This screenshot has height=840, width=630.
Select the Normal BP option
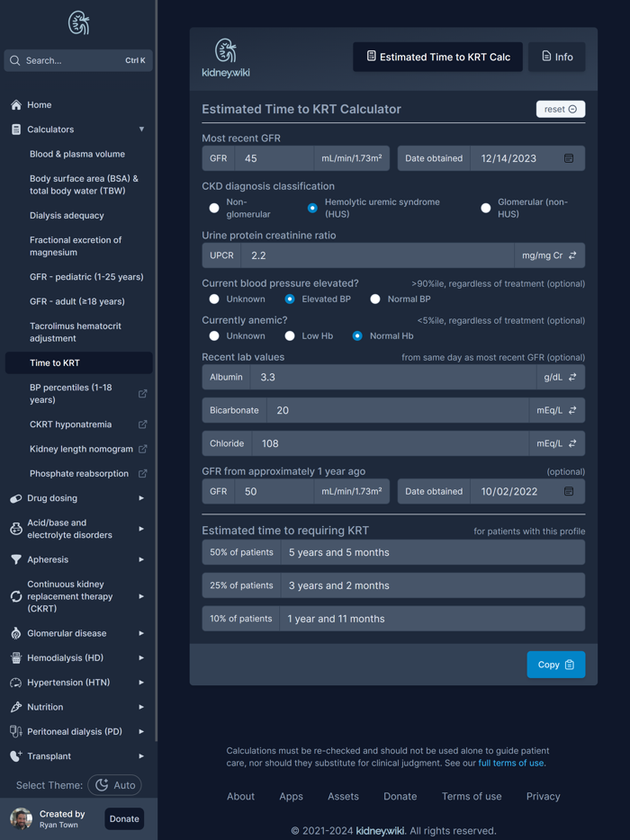click(375, 299)
